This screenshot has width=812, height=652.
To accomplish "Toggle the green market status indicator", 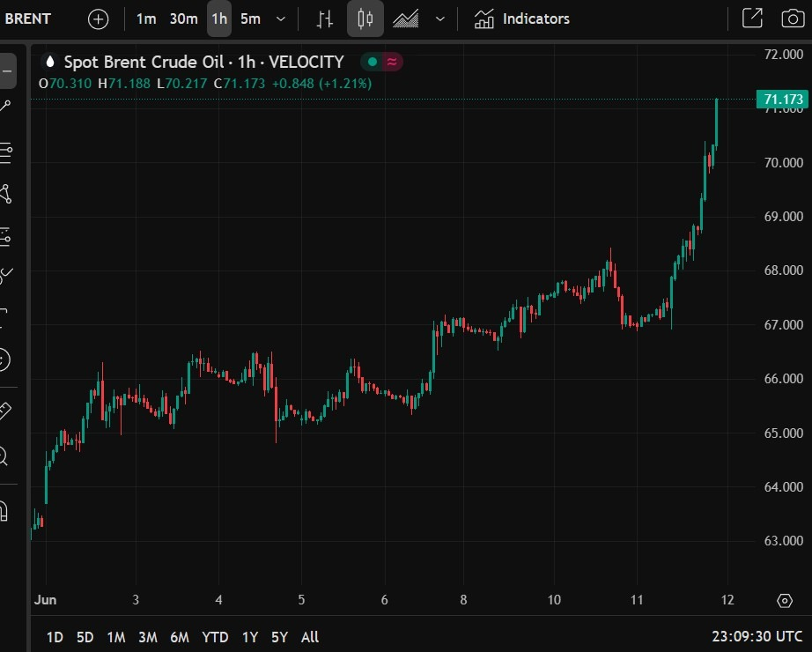I will point(372,62).
